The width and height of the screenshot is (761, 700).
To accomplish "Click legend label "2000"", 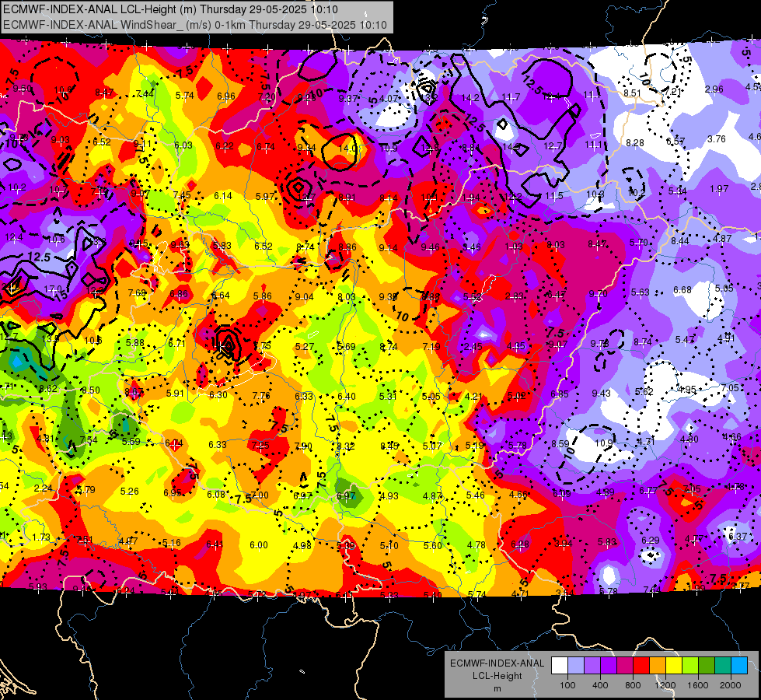I will point(731,685).
